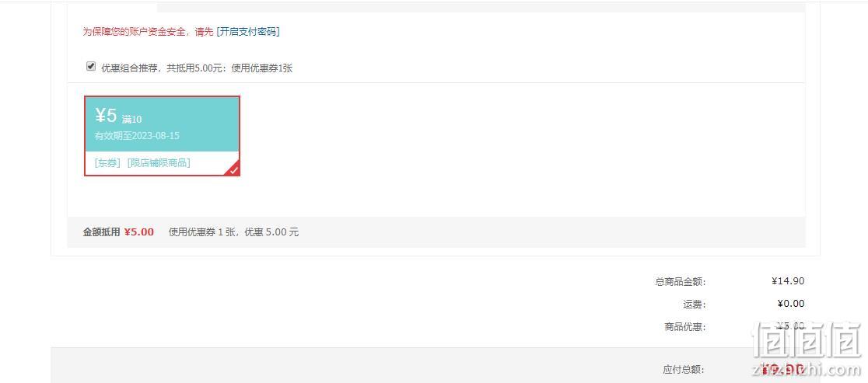Click the [限店铺限商品] coupon tag
868x383 pixels.
point(159,163)
